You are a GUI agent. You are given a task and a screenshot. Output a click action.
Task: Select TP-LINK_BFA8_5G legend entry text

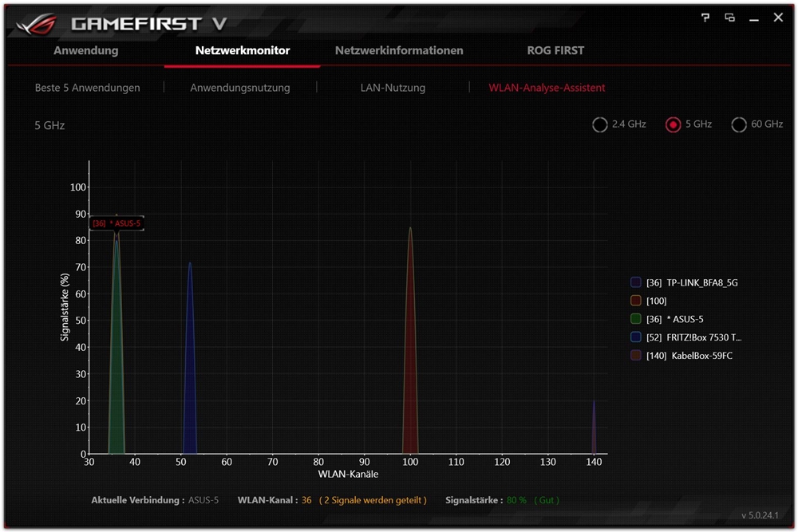coord(692,283)
